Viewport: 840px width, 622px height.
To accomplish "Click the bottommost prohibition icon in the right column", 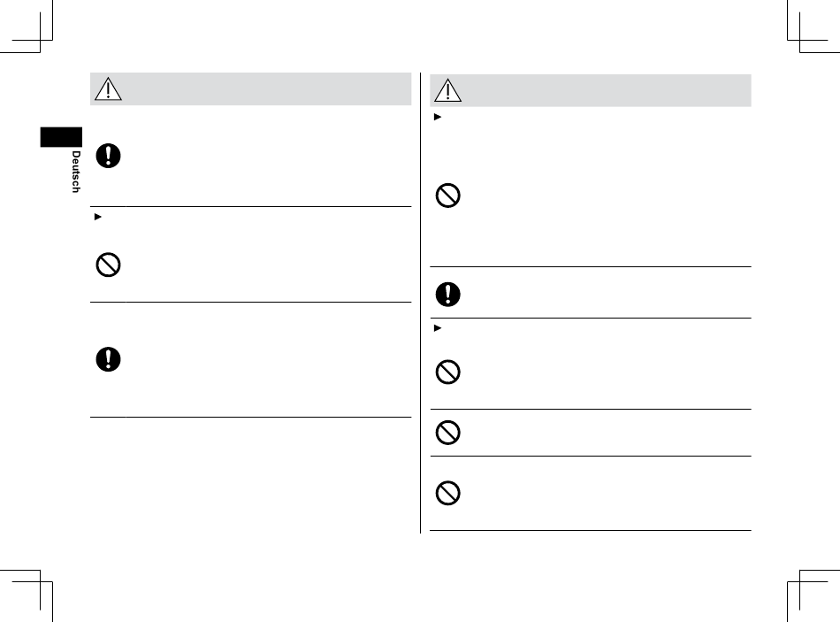I will pos(448,493).
